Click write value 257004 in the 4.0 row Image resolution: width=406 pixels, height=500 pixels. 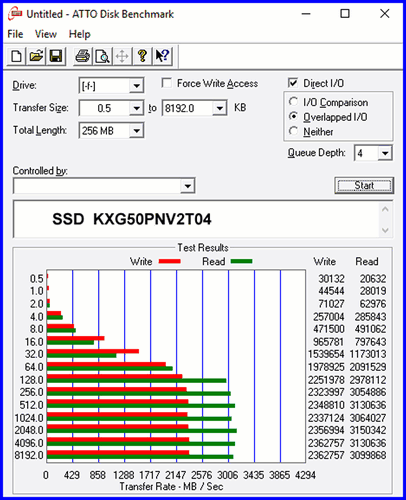click(329, 317)
